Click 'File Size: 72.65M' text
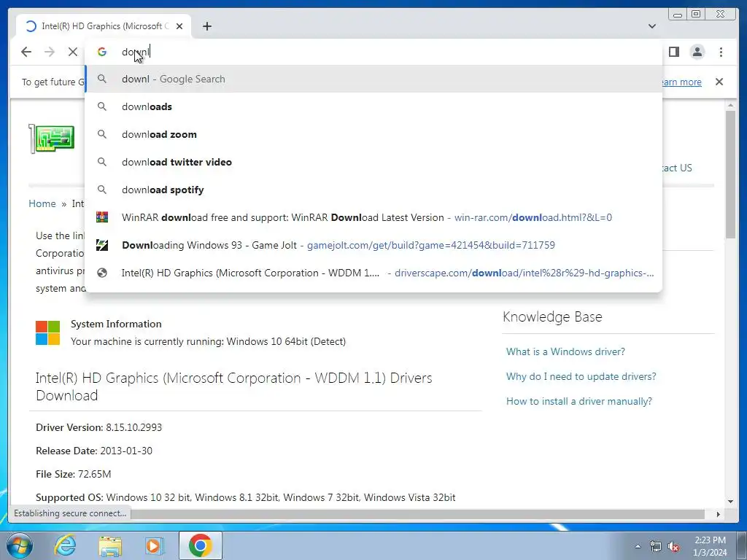The width and height of the screenshot is (747, 560). pyautogui.click(x=74, y=474)
